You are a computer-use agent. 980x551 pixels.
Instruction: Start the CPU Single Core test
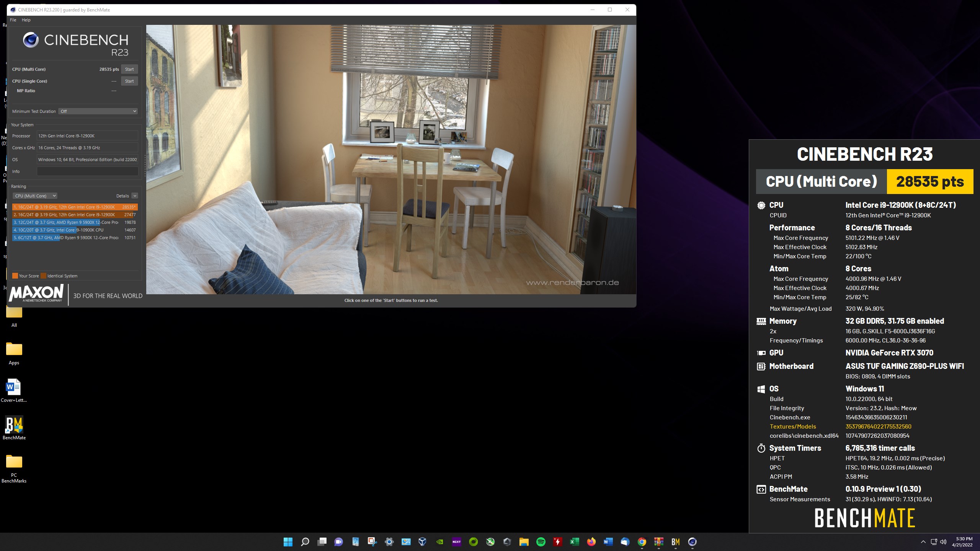coord(129,81)
